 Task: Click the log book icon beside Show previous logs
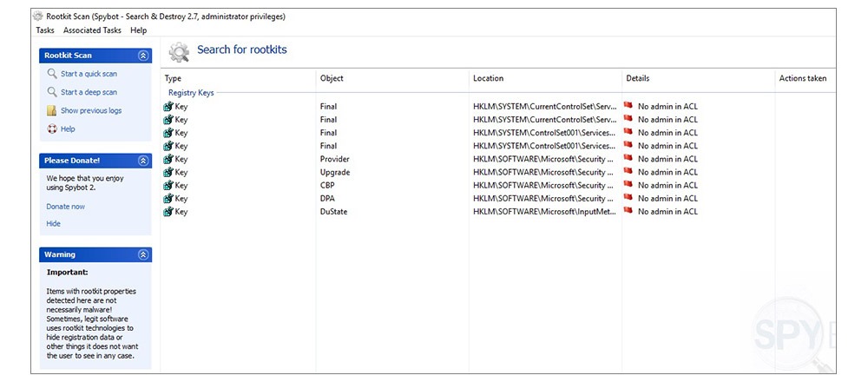click(51, 111)
